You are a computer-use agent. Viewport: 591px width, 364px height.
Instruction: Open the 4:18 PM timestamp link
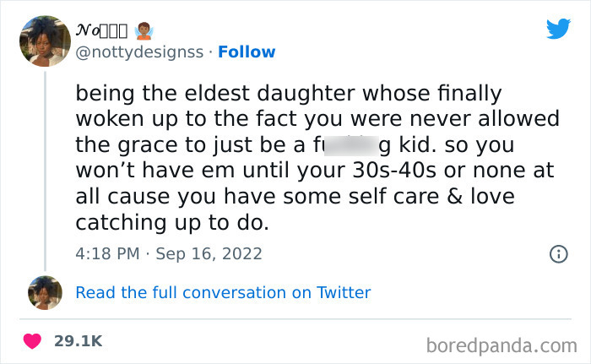(x=106, y=253)
